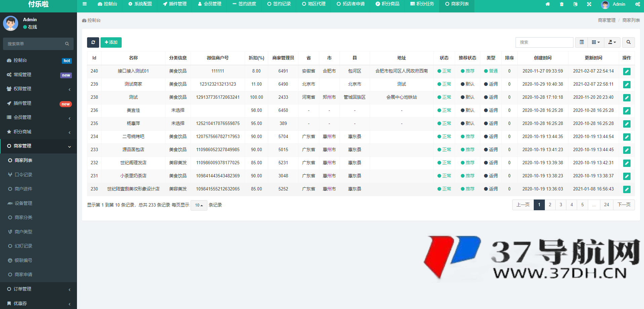Click the refresh table icon
This screenshot has height=309, width=644.
(x=93, y=42)
